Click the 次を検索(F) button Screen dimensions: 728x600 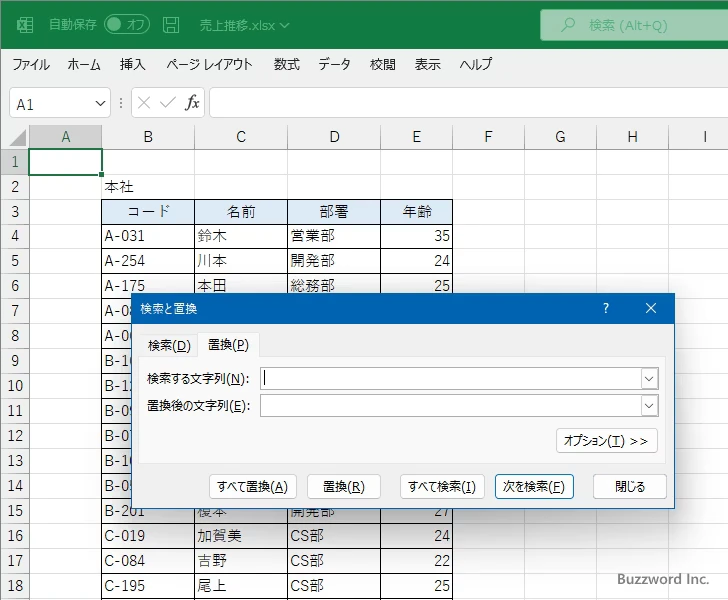(x=534, y=487)
